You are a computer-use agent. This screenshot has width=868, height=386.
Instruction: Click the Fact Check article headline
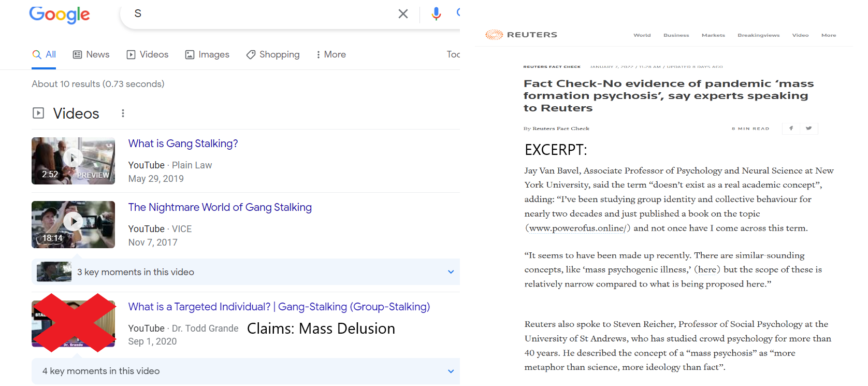click(668, 96)
